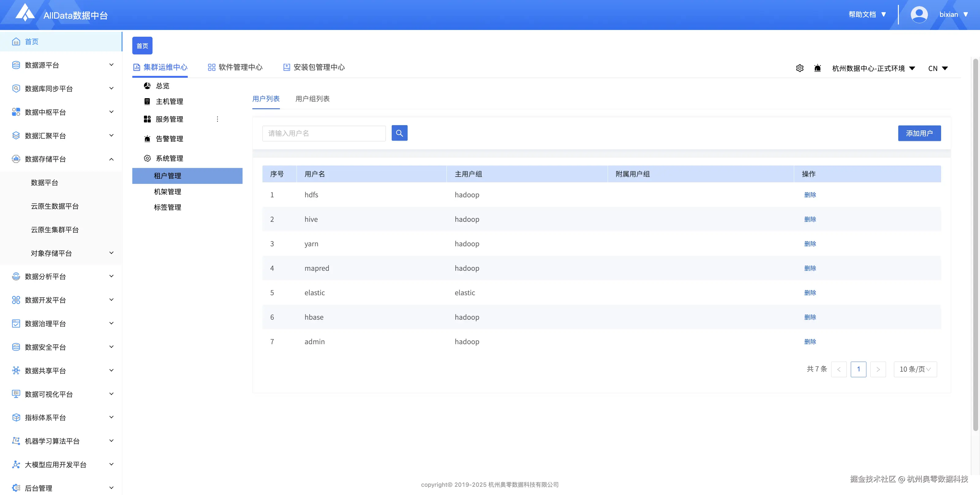980x495 pixels.
Task: Select 机架管理 in the system menu
Action: coord(168,192)
